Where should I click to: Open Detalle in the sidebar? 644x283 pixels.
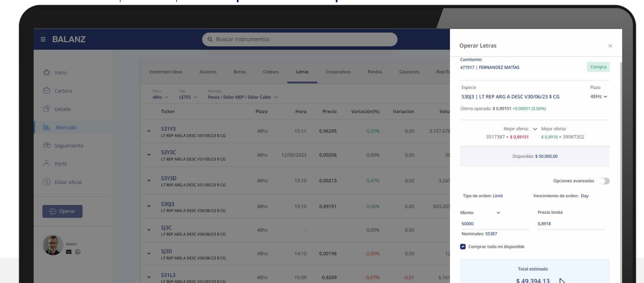click(x=63, y=109)
